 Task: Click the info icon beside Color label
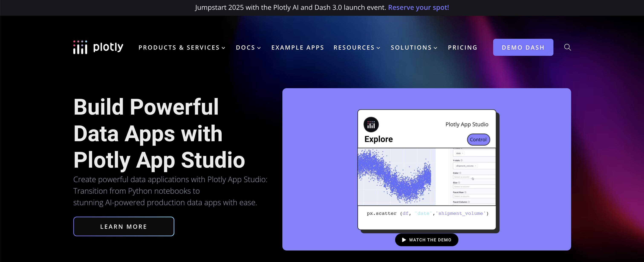[460, 173]
